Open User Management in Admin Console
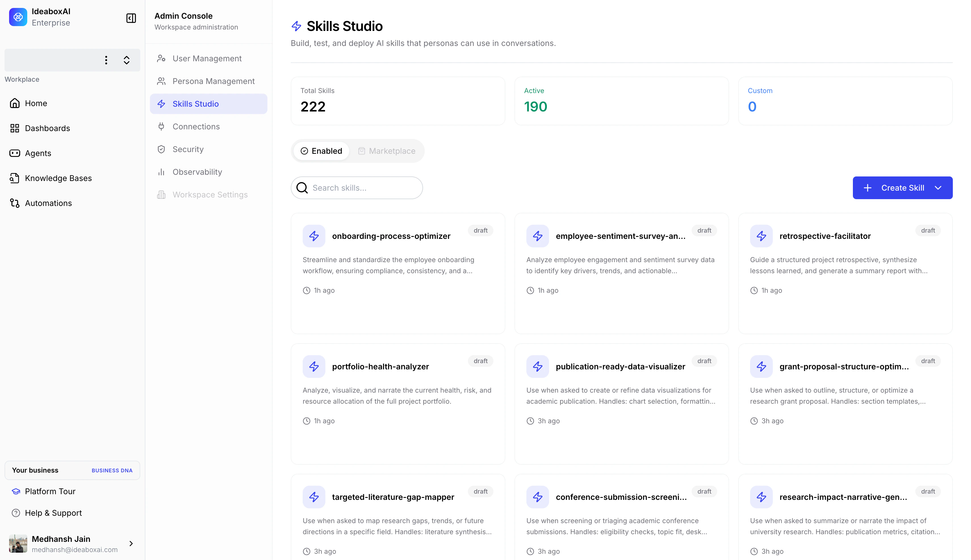The height and width of the screenshot is (560, 971). pos(209,58)
